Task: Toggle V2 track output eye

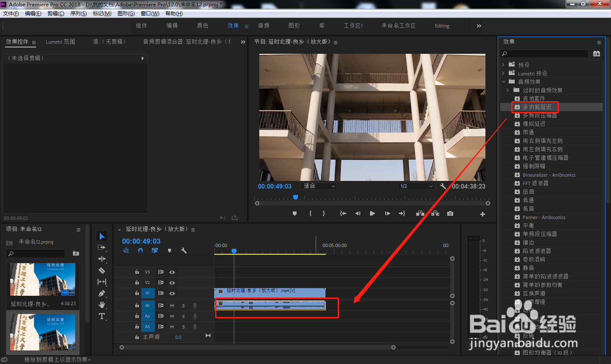Action: (172, 283)
